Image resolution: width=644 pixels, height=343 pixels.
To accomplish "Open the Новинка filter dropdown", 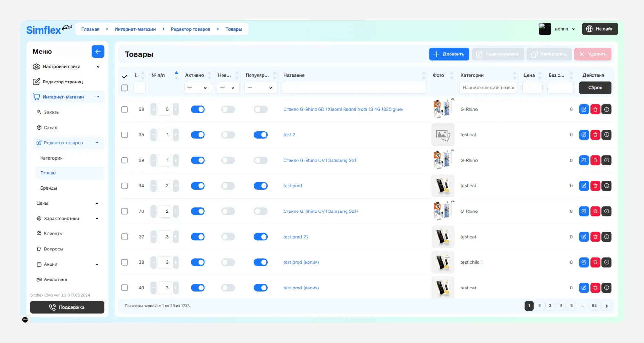I will pos(228,88).
